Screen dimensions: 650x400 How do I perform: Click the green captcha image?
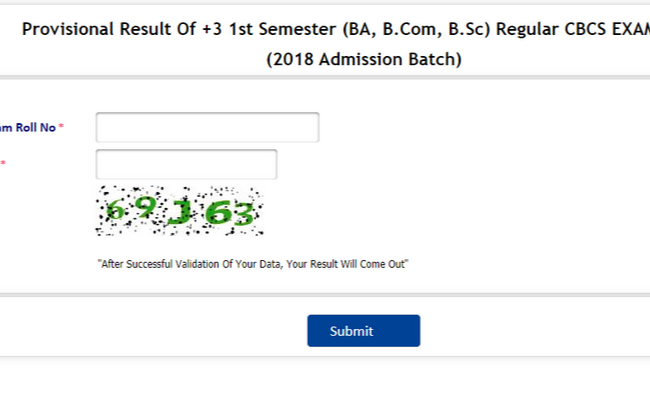180,210
